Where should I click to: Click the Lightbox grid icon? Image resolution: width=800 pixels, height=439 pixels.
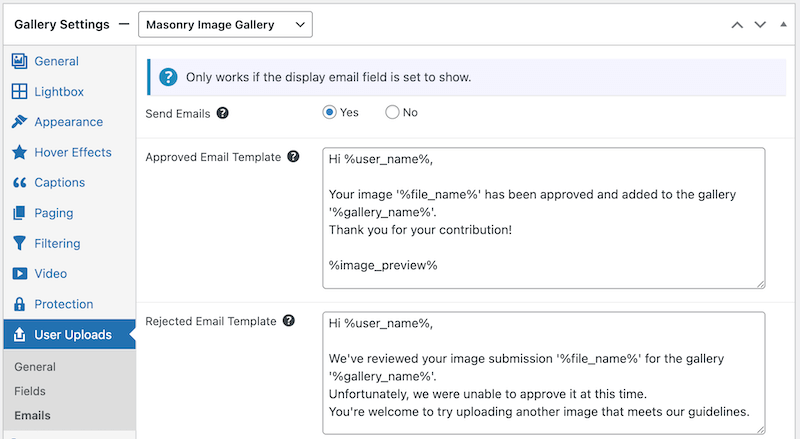[x=19, y=91]
